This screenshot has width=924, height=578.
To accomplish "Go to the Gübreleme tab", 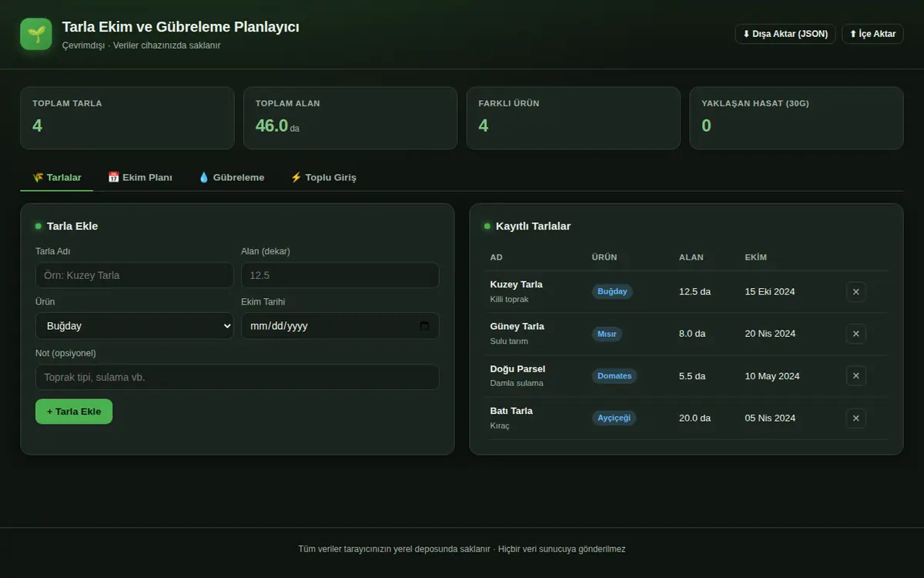I will pos(231,177).
